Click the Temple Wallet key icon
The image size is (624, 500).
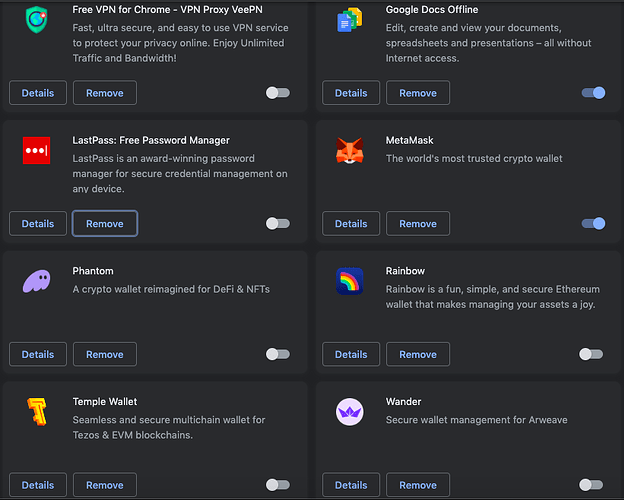point(37,412)
